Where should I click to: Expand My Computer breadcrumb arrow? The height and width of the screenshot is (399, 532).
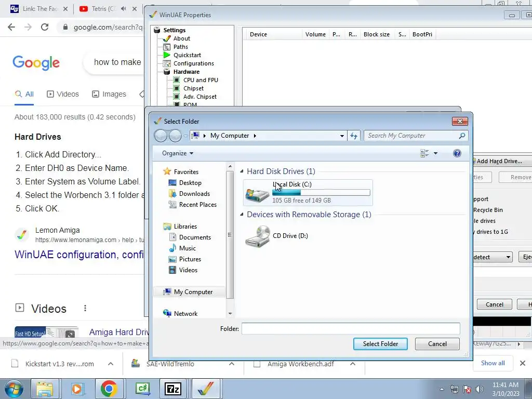[255, 136]
